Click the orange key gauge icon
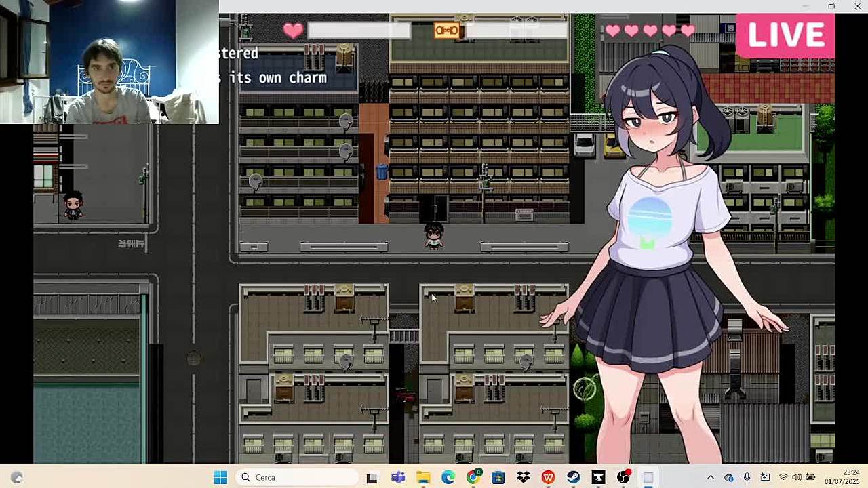The height and width of the screenshot is (488, 868). (x=447, y=30)
